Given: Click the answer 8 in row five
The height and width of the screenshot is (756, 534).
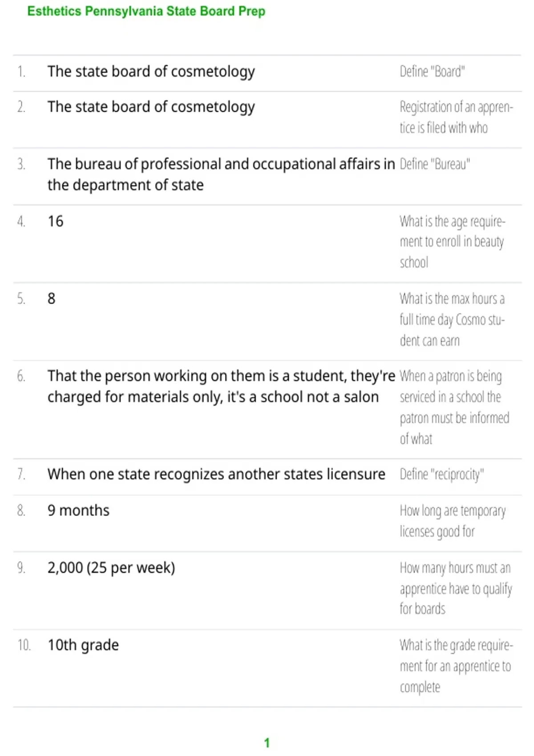Looking at the screenshot, I should coord(52,298).
